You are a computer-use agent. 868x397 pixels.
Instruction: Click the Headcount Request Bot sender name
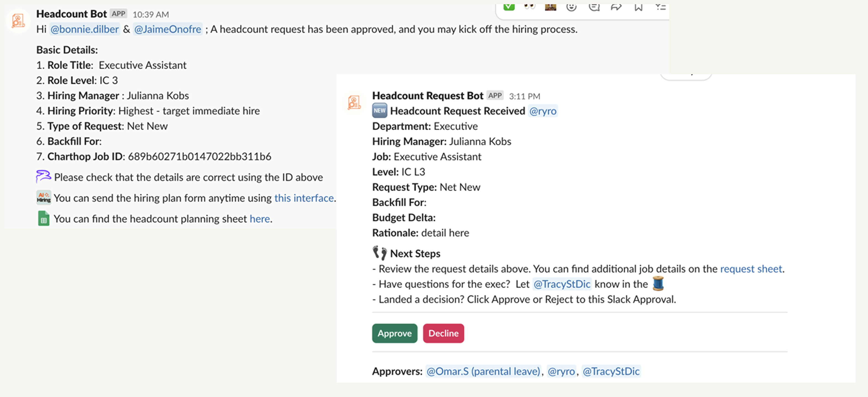[427, 96]
